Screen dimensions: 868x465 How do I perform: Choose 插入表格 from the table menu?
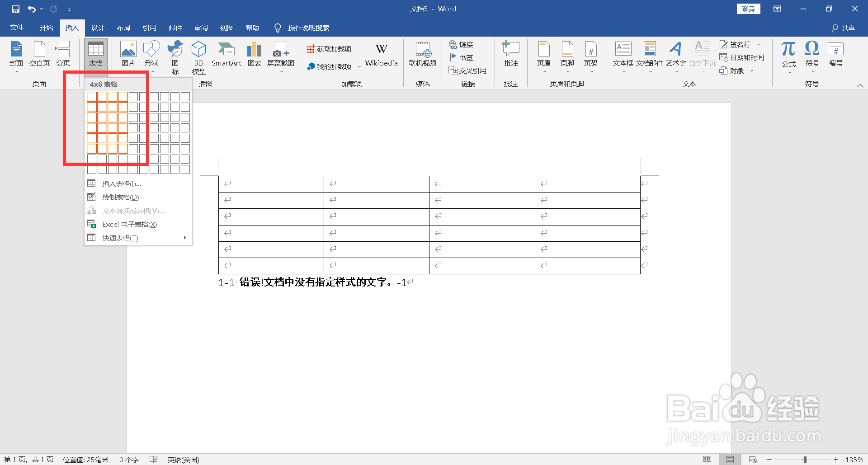click(121, 183)
